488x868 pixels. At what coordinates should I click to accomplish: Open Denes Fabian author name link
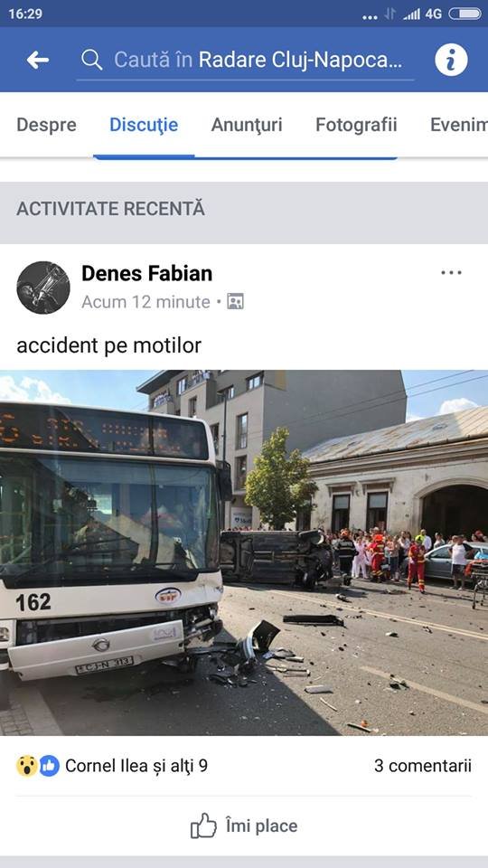(146, 273)
